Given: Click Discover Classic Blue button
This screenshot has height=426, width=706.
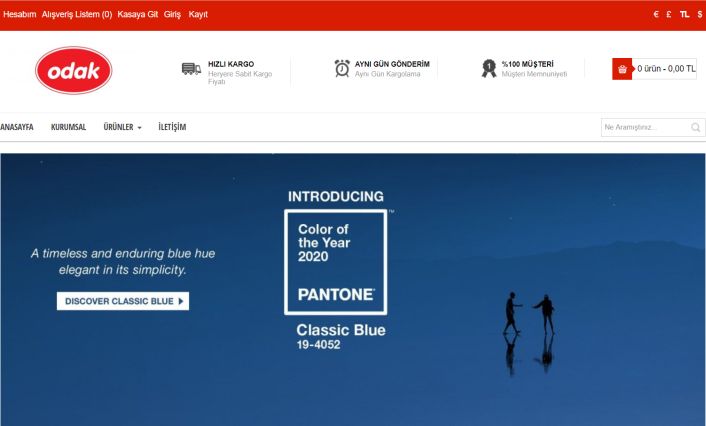Looking at the screenshot, I should [x=122, y=301].
